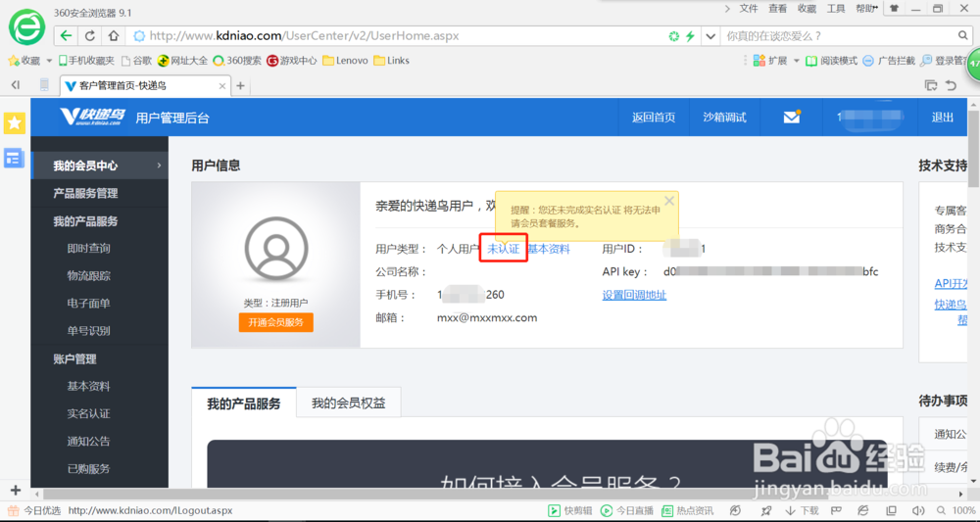Click the envelope messages icon in header

(792, 117)
